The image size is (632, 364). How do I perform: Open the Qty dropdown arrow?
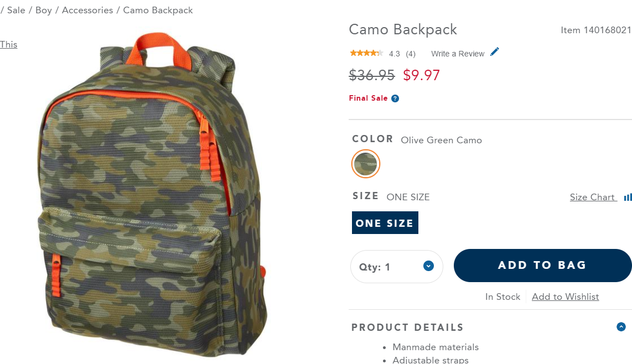pyautogui.click(x=428, y=266)
